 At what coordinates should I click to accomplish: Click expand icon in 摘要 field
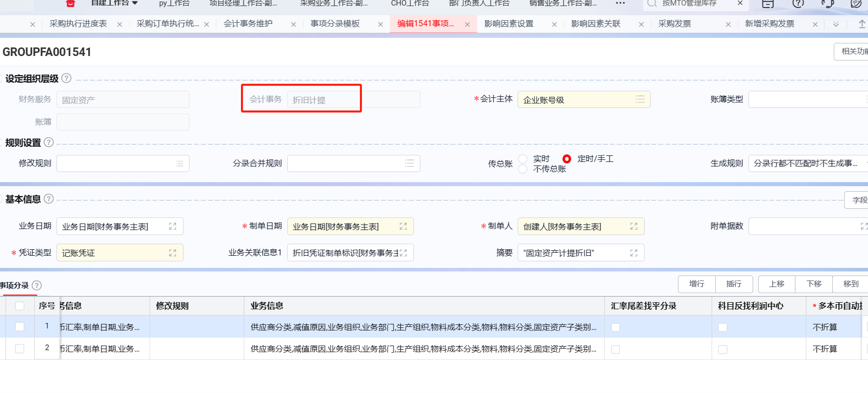(634, 253)
